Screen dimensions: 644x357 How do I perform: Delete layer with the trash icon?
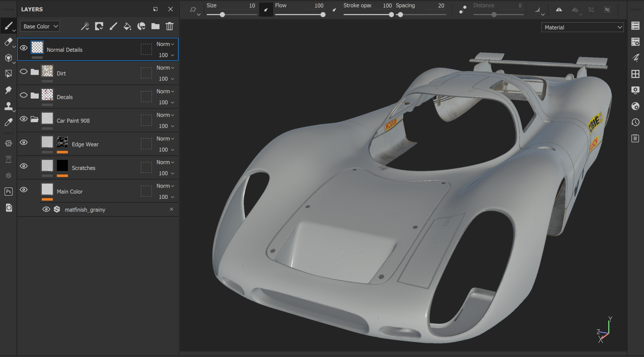(169, 26)
